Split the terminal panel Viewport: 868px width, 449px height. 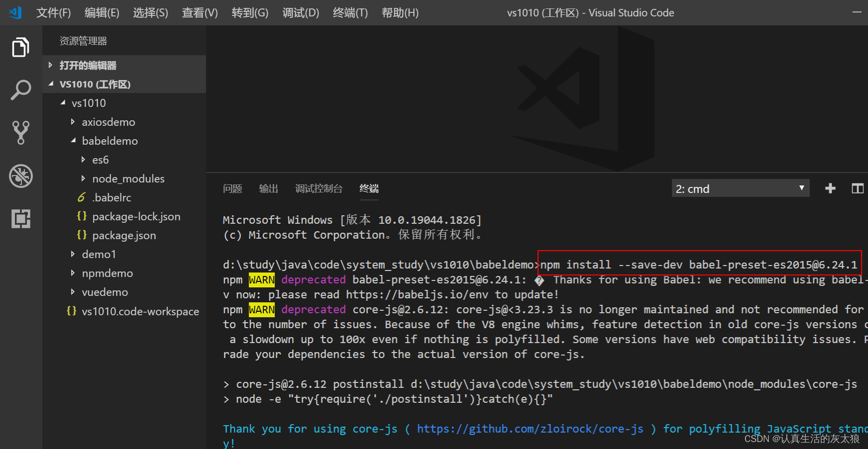[858, 188]
